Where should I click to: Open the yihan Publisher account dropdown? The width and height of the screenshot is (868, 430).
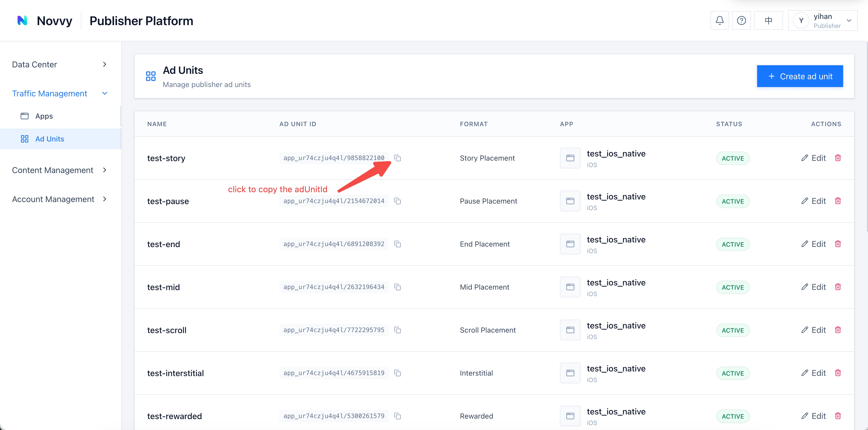coord(822,20)
